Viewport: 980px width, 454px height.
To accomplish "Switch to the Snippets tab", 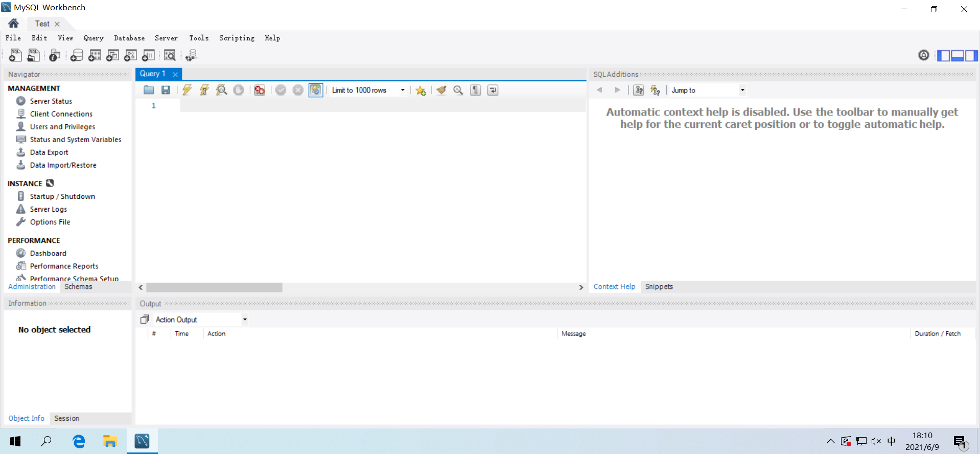I will click(x=659, y=287).
